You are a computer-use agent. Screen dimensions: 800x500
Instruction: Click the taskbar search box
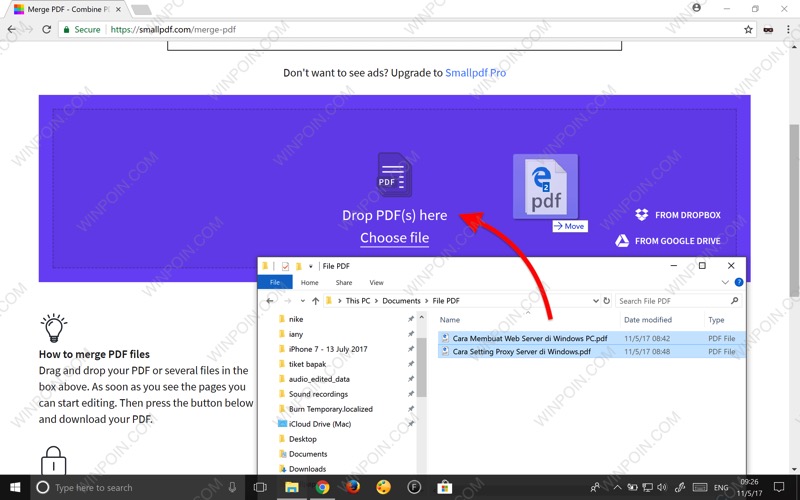click(x=138, y=487)
